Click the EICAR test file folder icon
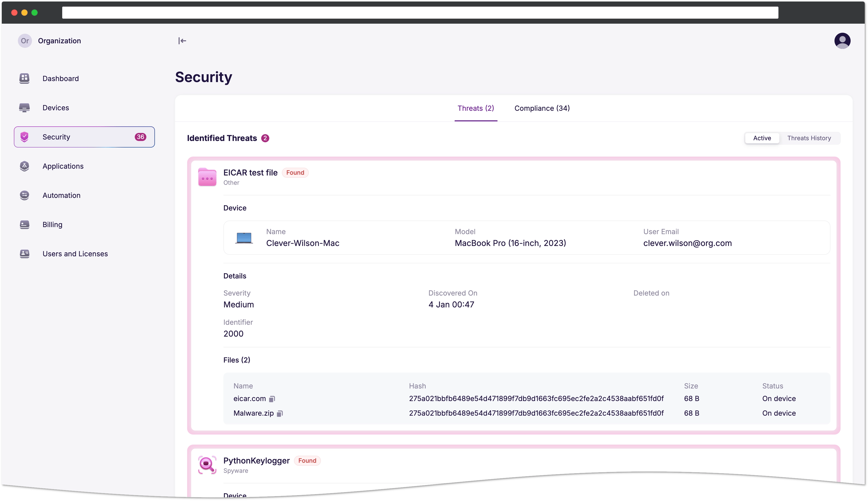868x501 pixels. [207, 177]
